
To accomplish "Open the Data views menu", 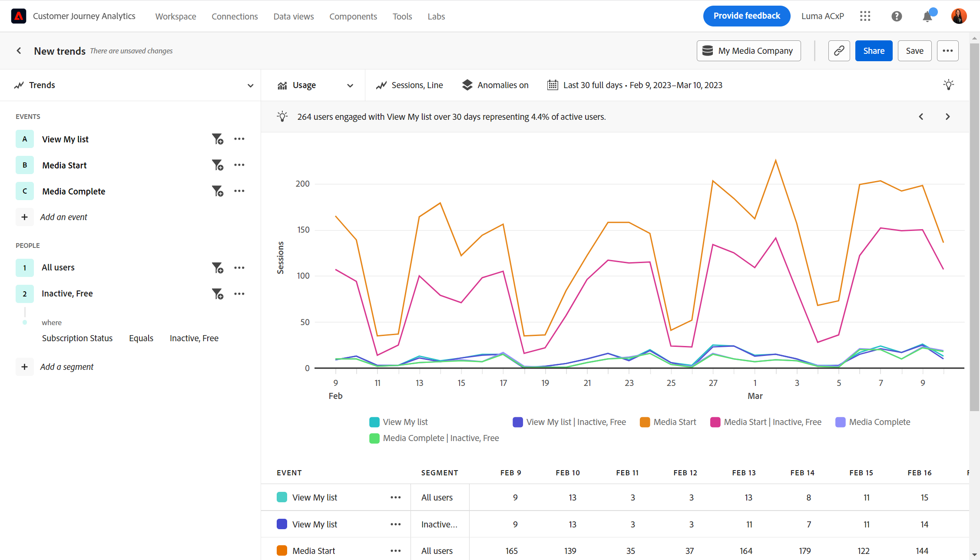I will tap(293, 16).
